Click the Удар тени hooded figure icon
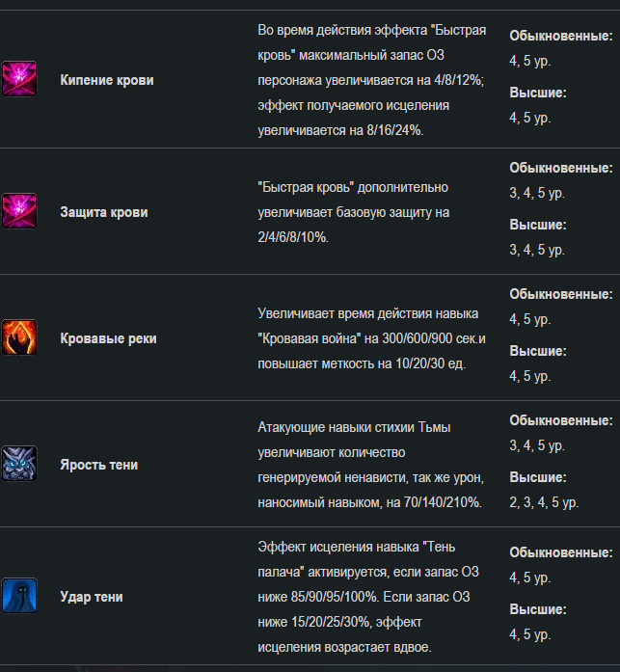This screenshot has height=672, width=620. 19,596
